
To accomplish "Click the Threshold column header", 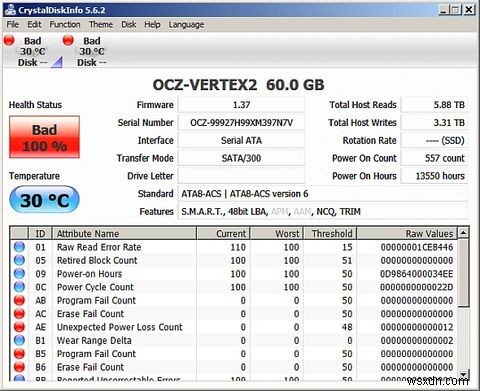I will click(x=330, y=233).
